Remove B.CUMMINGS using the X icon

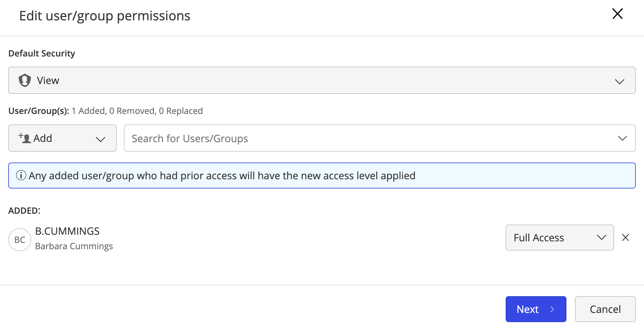click(625, 237)
